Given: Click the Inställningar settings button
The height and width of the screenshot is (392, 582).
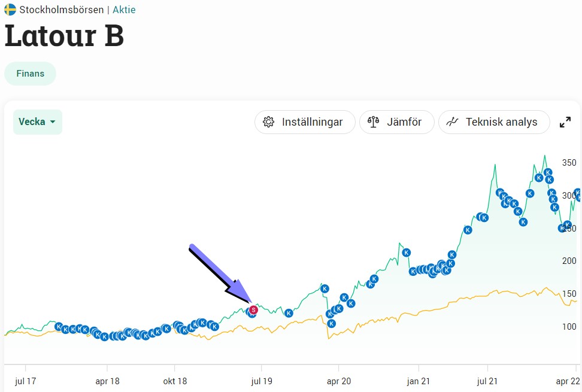Looking at the screenshot, I should click(x=305, y=122).
